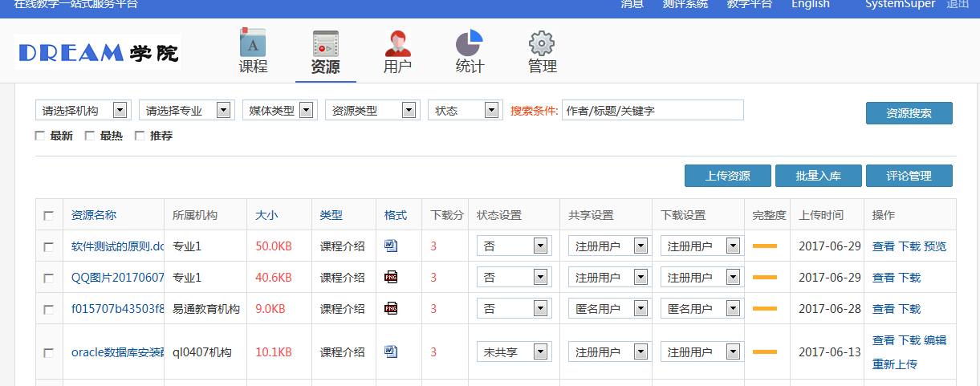Open the 课程 navigation icon
980x386 pixels.
point(253,52)
